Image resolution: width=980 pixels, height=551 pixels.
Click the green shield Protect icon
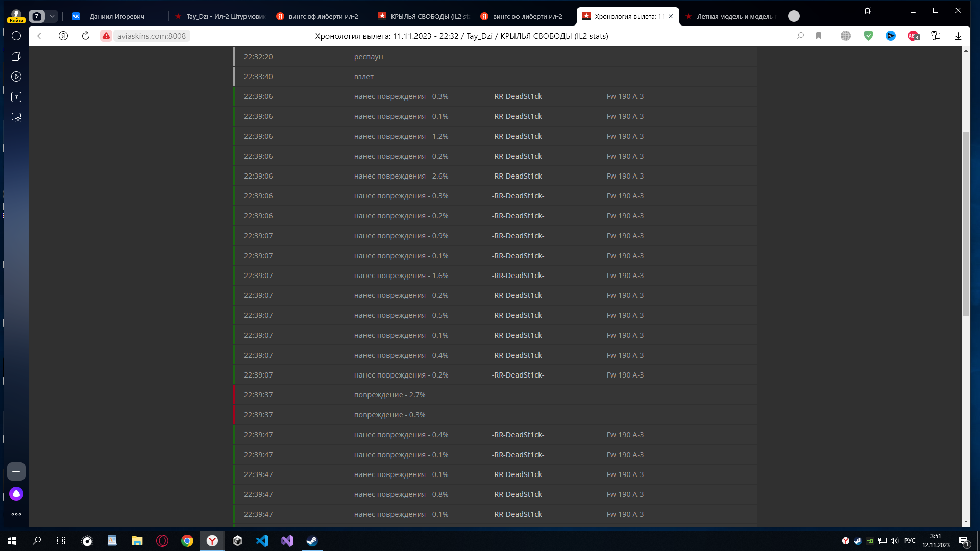[x=868, y=36]
